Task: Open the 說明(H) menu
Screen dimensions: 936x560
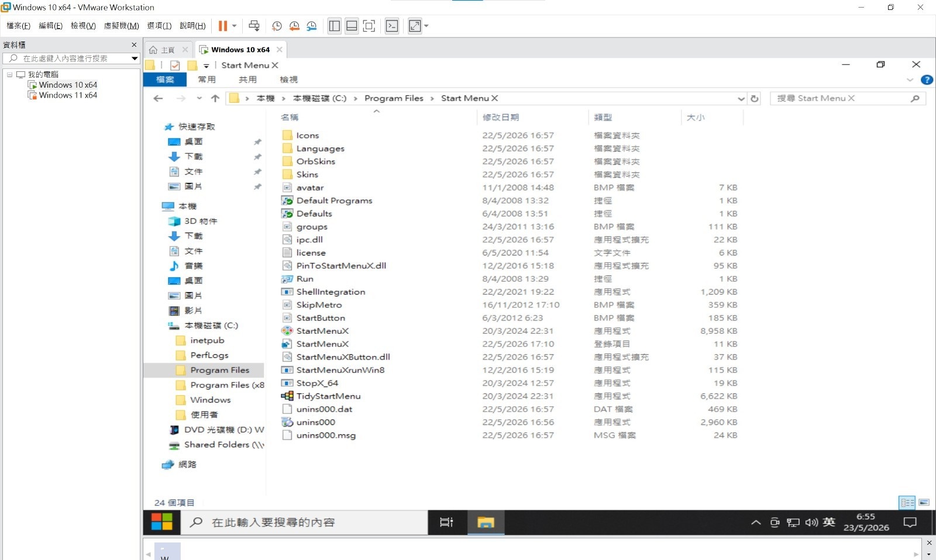Action: point(192,26)
